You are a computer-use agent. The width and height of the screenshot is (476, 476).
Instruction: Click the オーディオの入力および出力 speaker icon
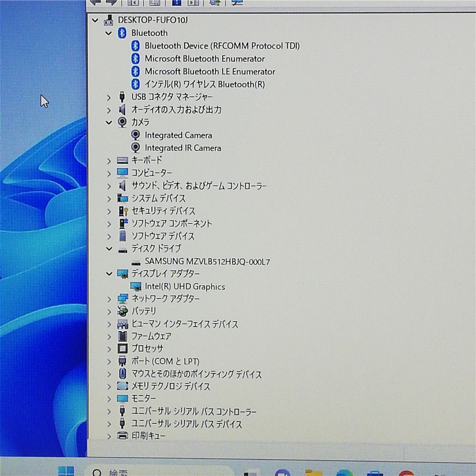(122, 109)
